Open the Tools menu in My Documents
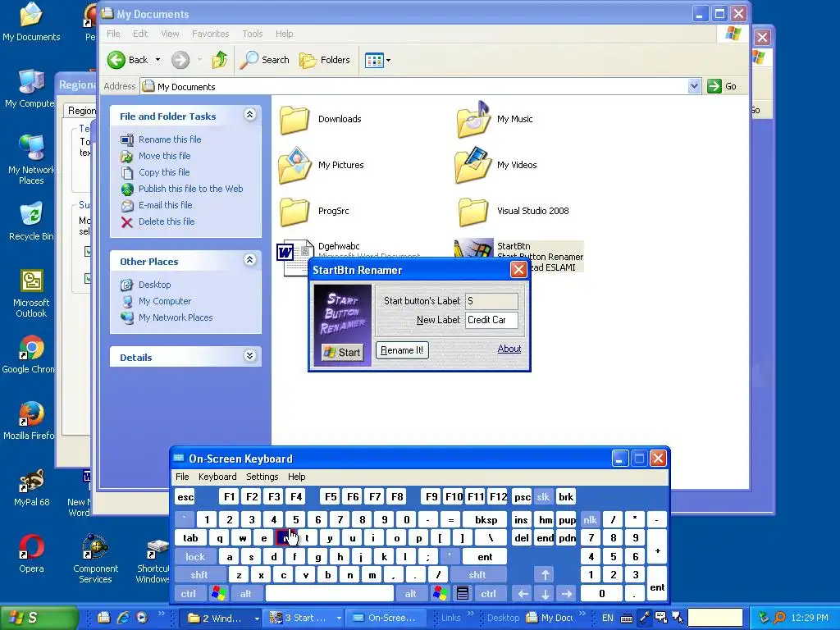The width and height of the screenshot is (840, 630). tap(253, 34)
